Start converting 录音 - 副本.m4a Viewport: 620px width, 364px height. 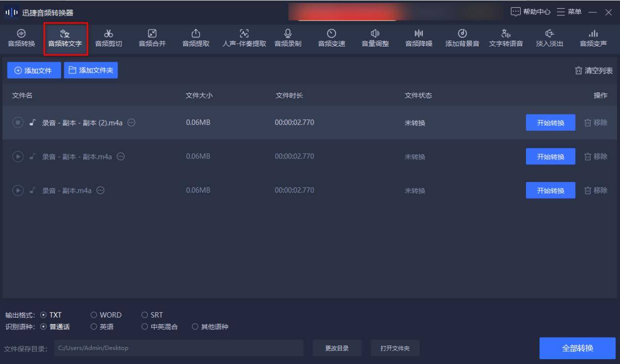[x=550, y=190]
